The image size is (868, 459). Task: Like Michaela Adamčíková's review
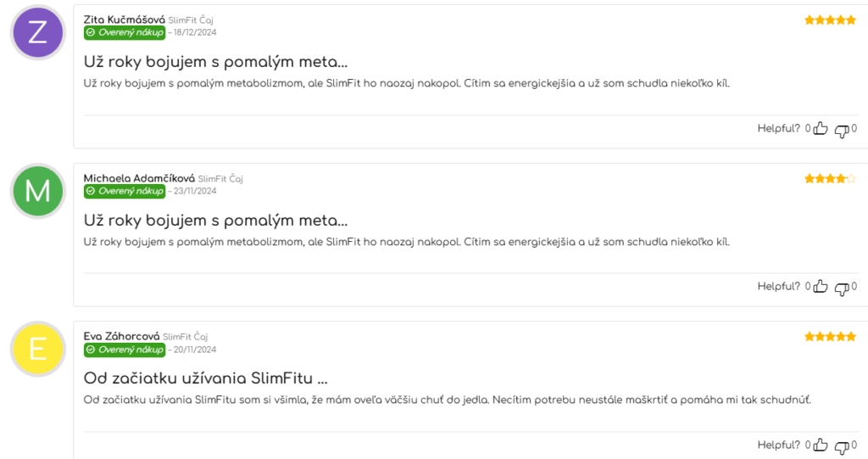pyautogui.click(x=821, y=287)
